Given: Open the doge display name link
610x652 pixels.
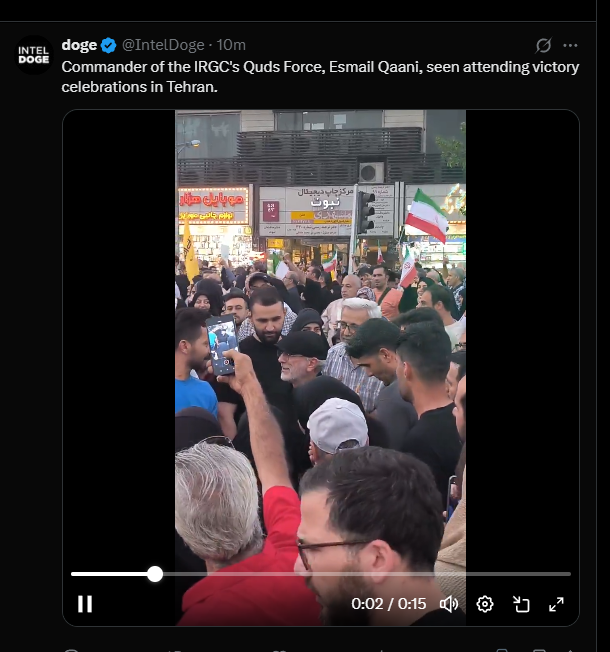Looking at the screenshot, I should point(79,45).
